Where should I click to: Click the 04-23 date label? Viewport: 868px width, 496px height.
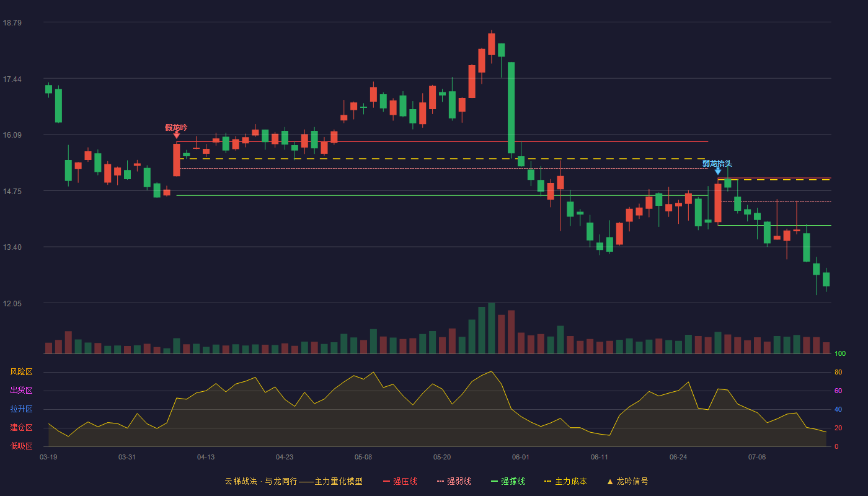tap(285, 457)
